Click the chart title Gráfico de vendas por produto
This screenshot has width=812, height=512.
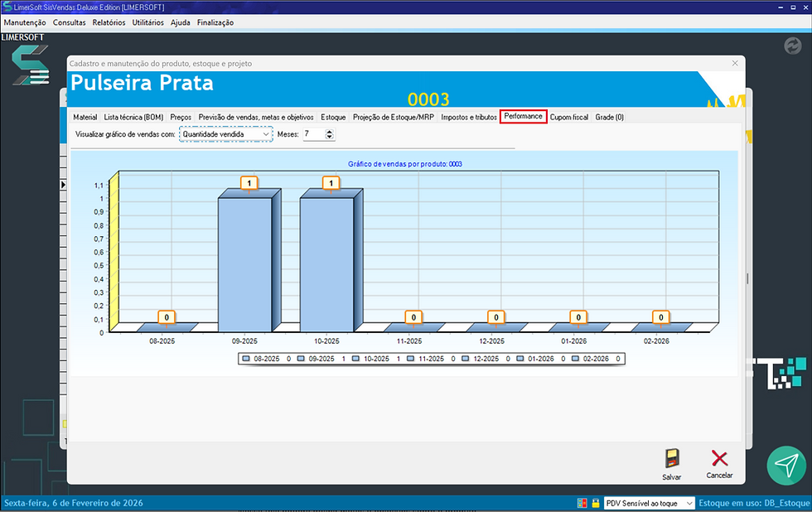click(405, 164)
